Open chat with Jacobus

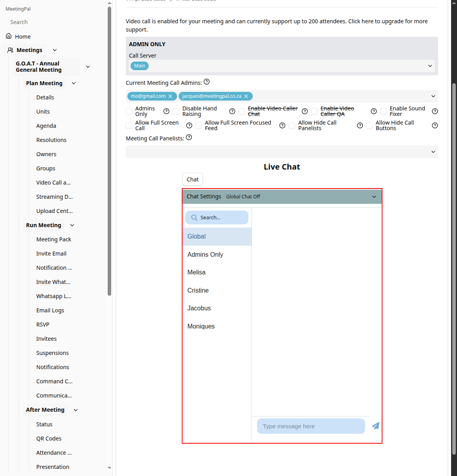pyautogui.click(x=217, y=308)
